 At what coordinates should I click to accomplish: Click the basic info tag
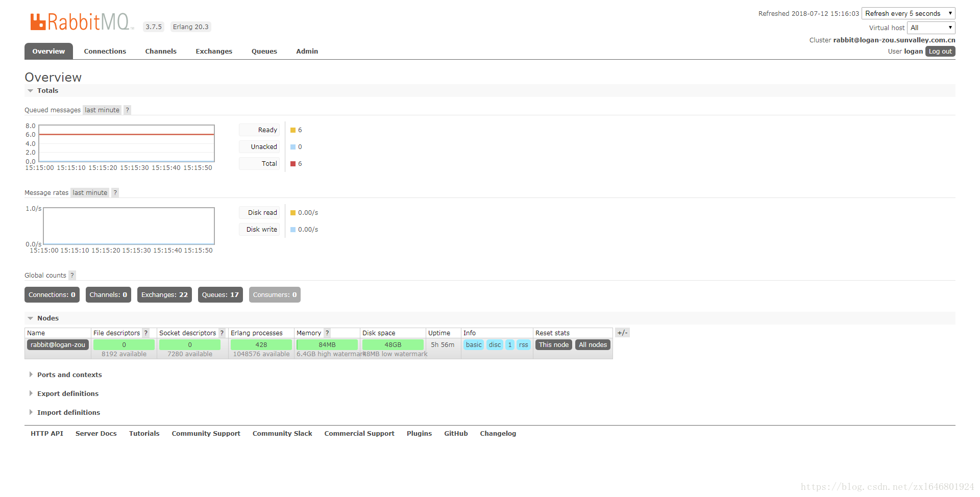[474, 344]
